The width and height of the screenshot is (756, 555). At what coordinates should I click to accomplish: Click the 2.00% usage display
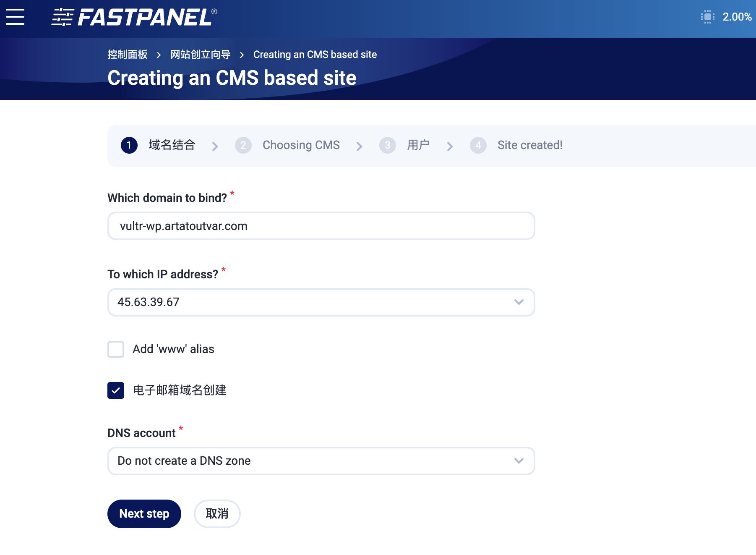click(736, 17)
